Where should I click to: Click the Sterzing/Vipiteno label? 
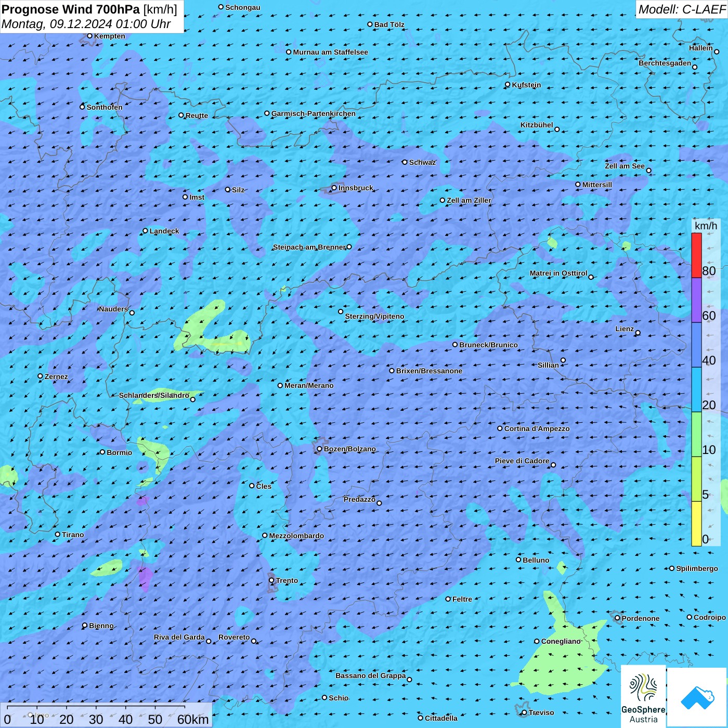374,316
